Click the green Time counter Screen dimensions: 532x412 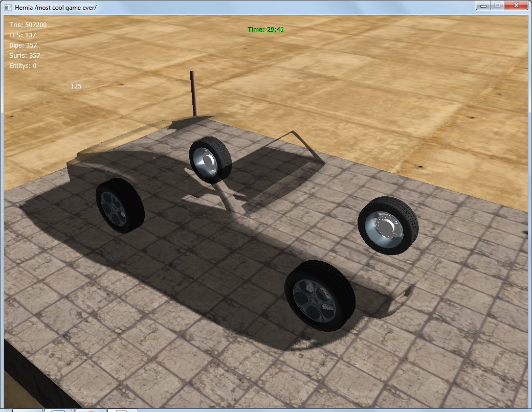pyautogui.click(x=265, y=30)
